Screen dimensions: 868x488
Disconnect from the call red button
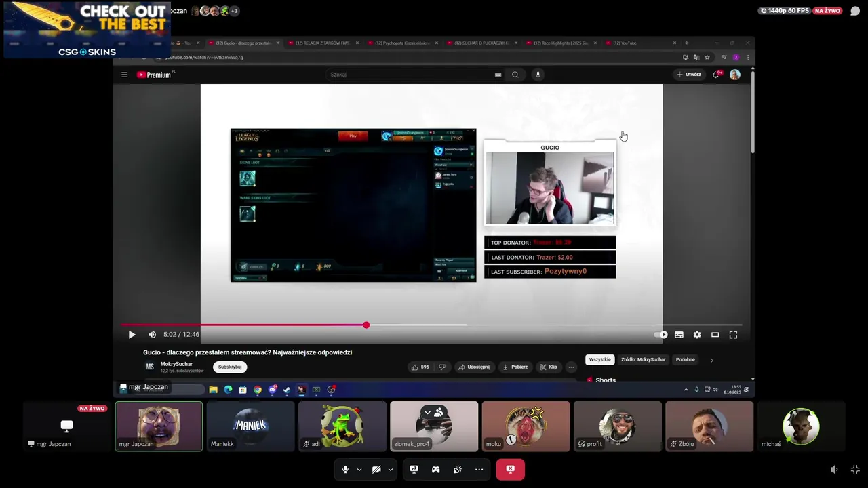(x=511, y=469)
